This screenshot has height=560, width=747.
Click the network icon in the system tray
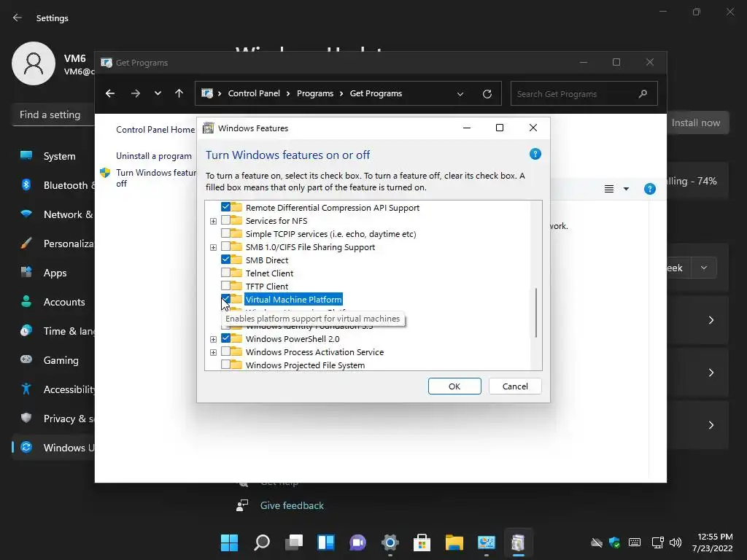pos(657,542)
